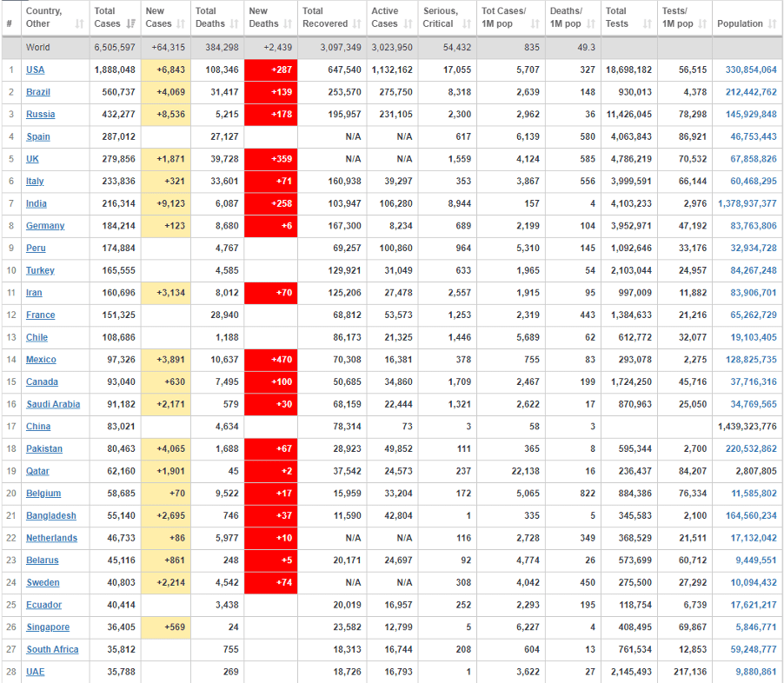The image size is (784, 683).
Task: Sort the table by Country, Other column icon
Action: coord(79,23)
